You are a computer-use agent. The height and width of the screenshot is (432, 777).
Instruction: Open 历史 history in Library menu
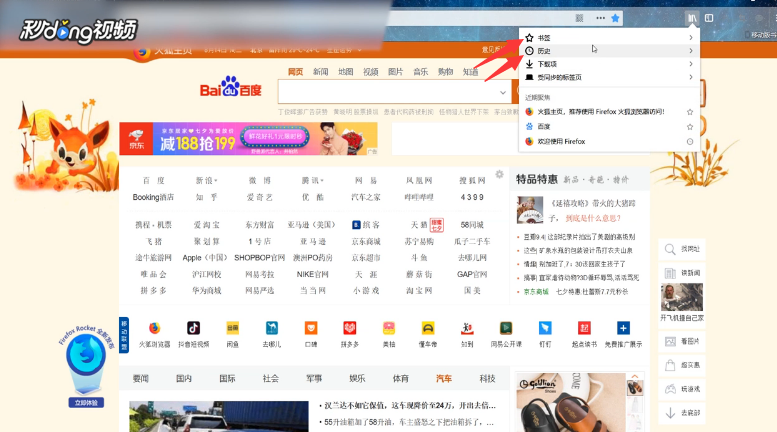610,51
